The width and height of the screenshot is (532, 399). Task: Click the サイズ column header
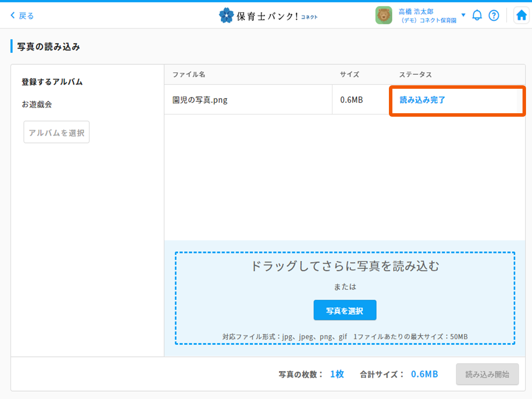click(350, 74)
